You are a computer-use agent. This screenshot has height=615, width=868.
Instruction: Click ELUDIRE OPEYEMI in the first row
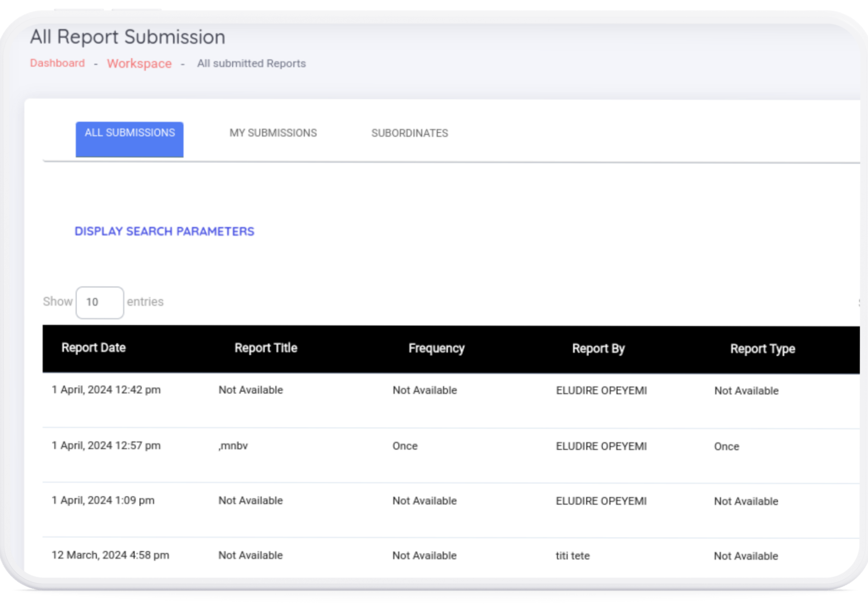pyautogui.click(x=601, y=391)
